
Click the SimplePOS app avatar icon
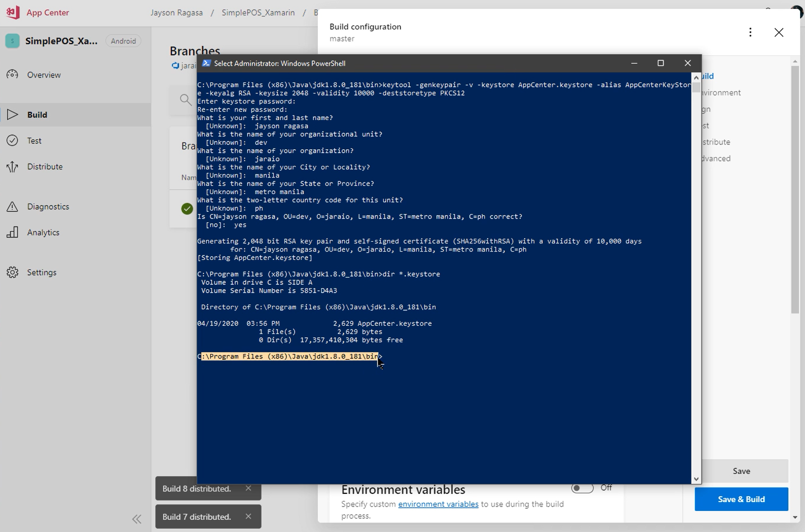(x=12, y=41)
